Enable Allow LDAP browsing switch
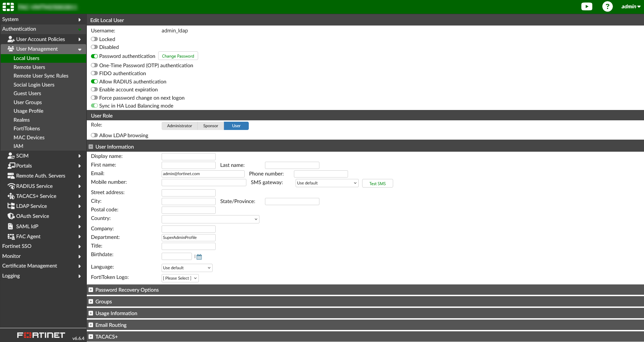Image resolution: width=644 pixels, height=342 pixels. [94, 135]
